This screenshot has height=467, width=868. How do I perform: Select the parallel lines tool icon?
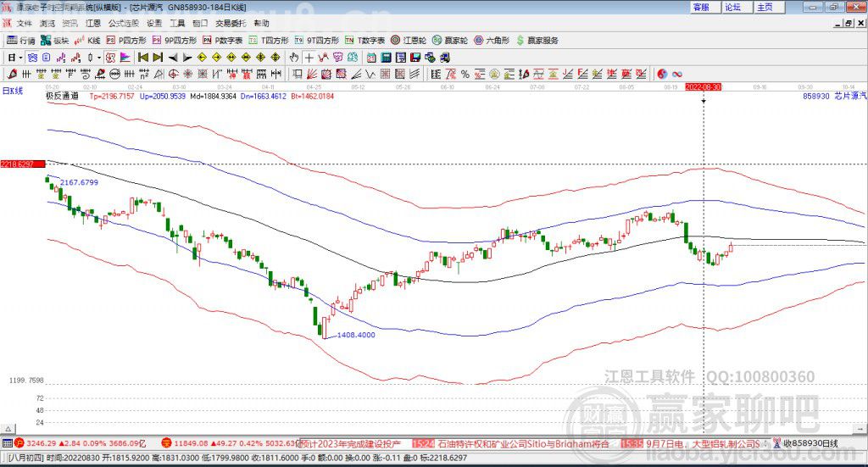click(x=415, y=74)
